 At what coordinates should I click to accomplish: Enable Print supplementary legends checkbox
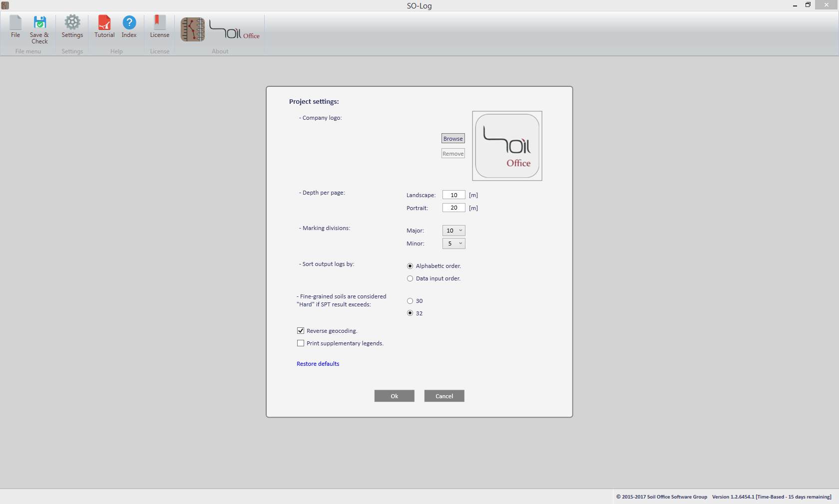pyautogui.click(x=301, y=343)
